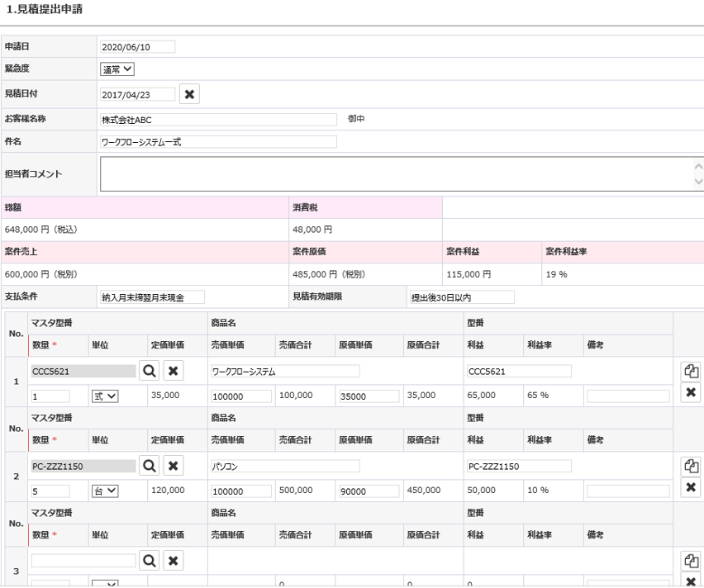
Task: Open the 緊急度 urgency dropdown
Action: (x=117, y=70)
